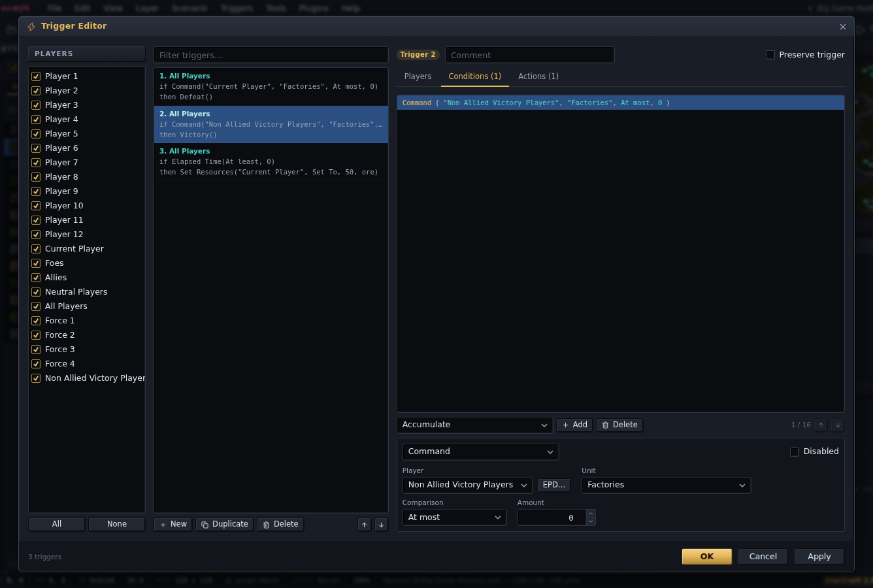Toggle the Player 8 checkbox
The image size is (873, 588).
point(36,177)
